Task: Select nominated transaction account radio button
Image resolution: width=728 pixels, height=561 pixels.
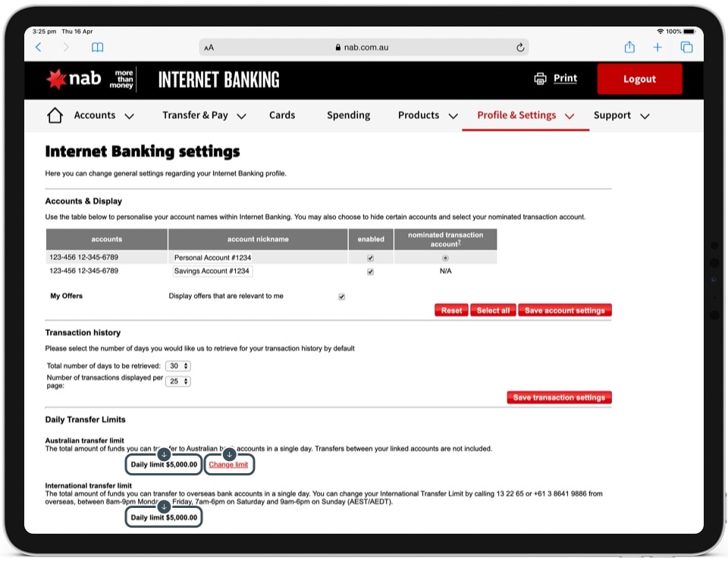Action: pyautogui.click(x=444, y=258)
